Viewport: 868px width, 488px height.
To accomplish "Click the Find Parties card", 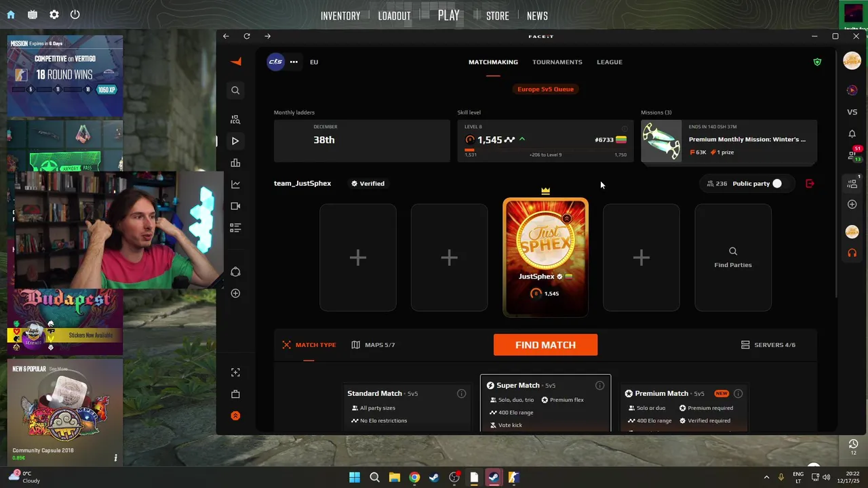I will coord(733,258).
